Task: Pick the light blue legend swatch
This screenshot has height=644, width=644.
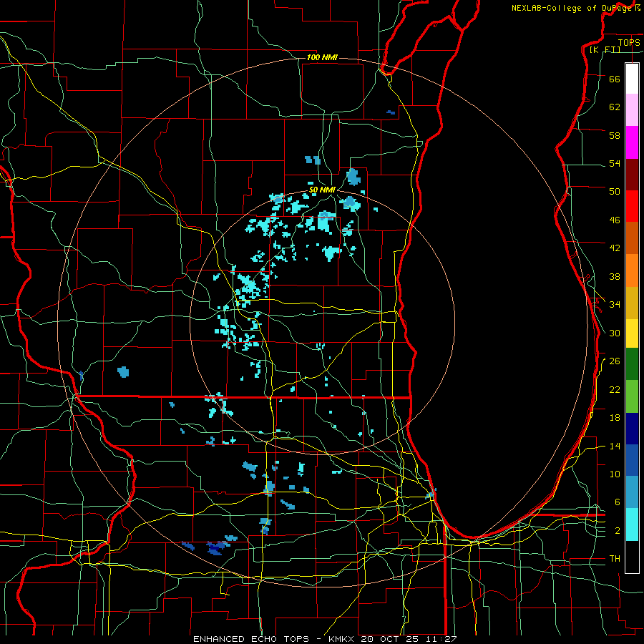Action: pos(632,492)
